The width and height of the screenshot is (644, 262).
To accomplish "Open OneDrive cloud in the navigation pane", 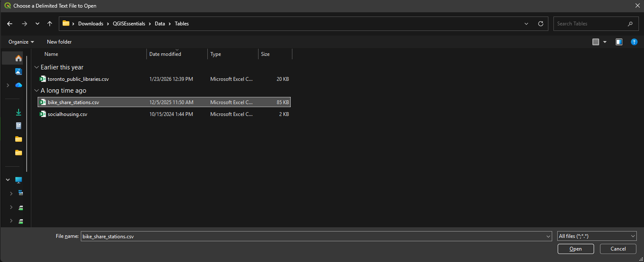I will click(x=18, y=85).
